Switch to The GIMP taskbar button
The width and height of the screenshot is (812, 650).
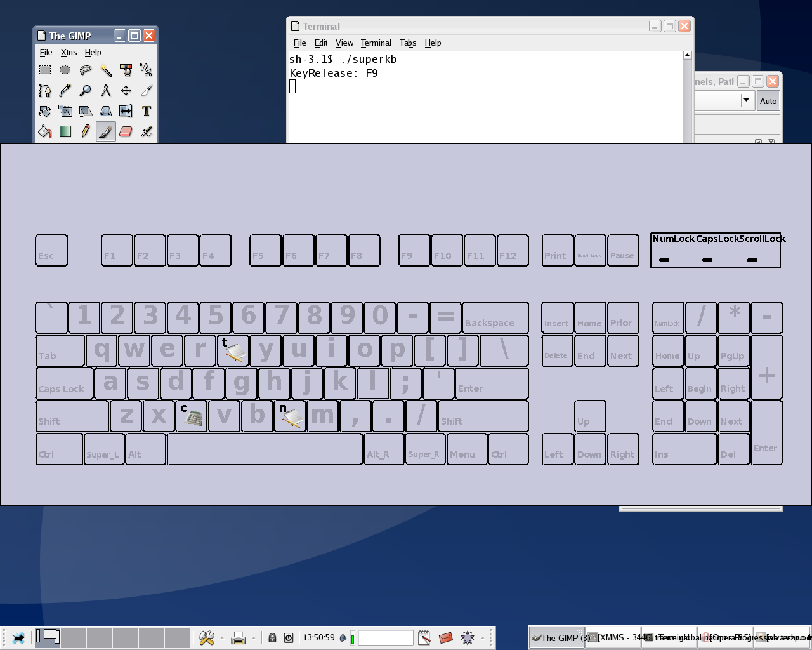click(556, 638)
